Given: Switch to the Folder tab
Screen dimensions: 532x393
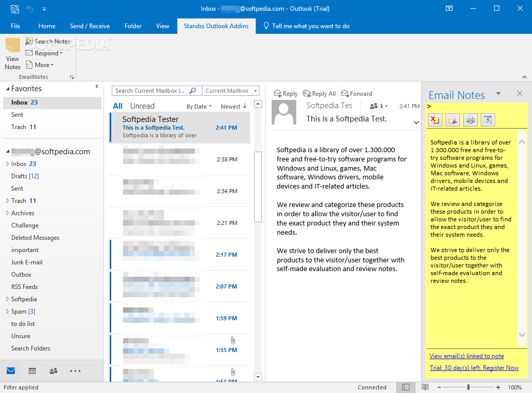Looking at the screenshot, I should (x=133, y=26).
